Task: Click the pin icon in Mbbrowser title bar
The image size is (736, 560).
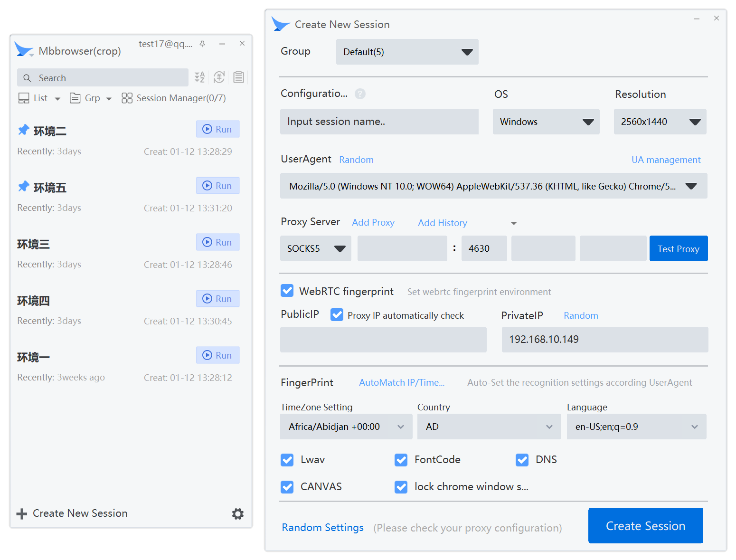Action: [x=202, y=44]
